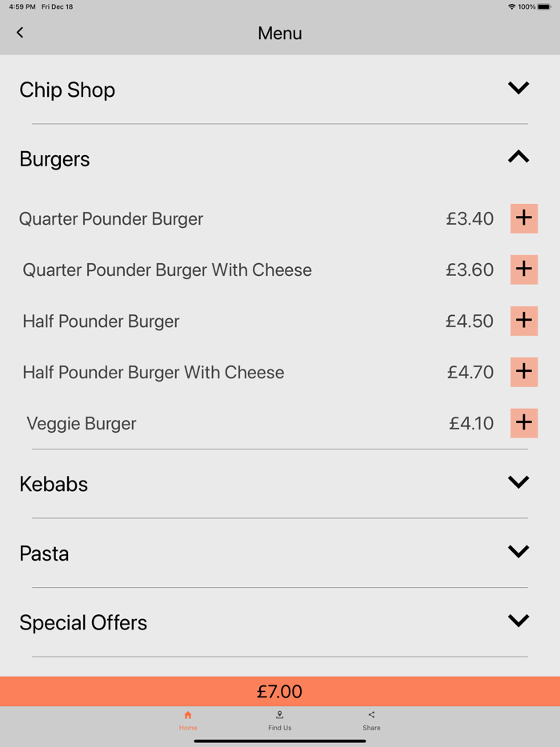Expand the Special Offers section

[518, 620]
